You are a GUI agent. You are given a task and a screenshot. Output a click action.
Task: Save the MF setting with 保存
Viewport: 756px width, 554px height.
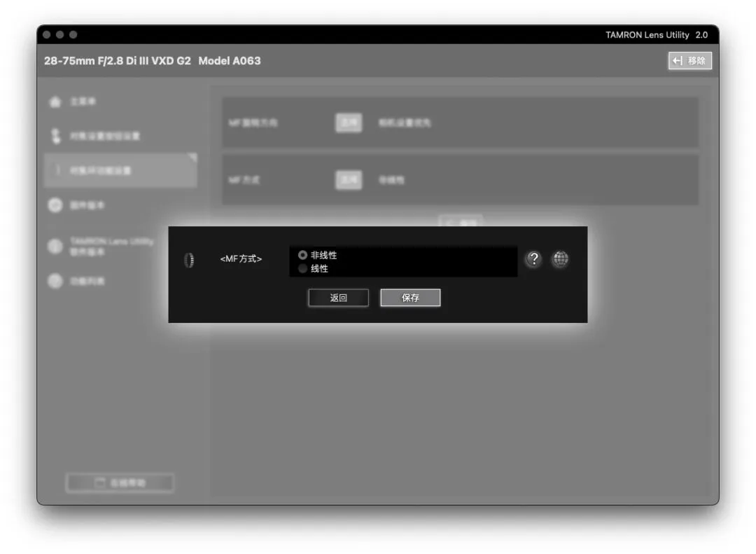(x=410, y=298)
